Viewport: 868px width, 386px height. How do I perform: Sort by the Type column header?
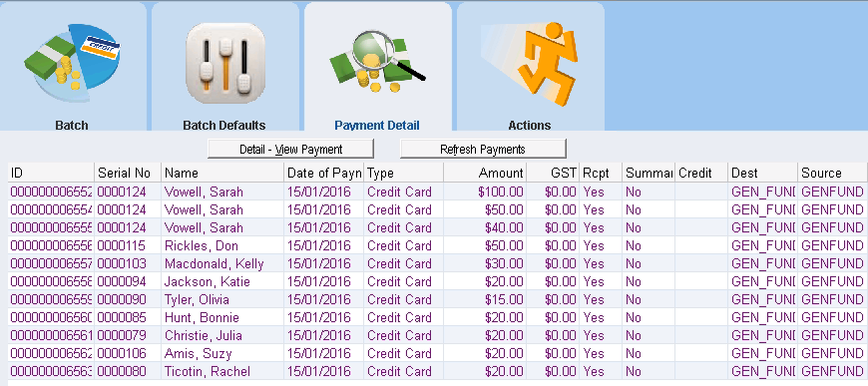pyautogui.click(x=403, y=173)
